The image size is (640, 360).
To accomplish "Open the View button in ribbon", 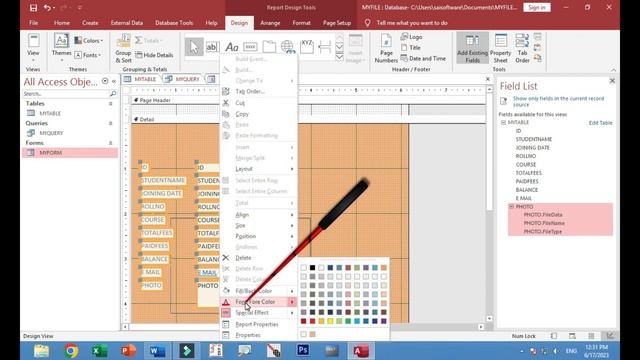I will click(x=33, y=47).
